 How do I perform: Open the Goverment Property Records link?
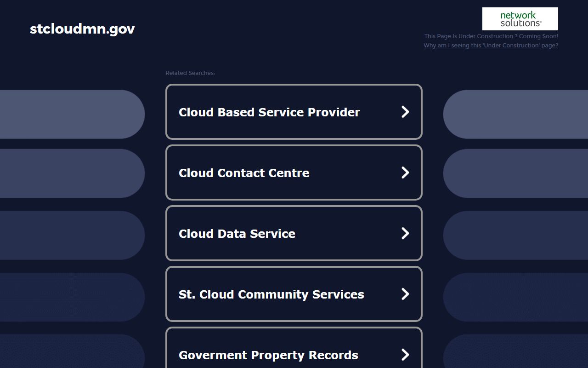coord(268,355)
